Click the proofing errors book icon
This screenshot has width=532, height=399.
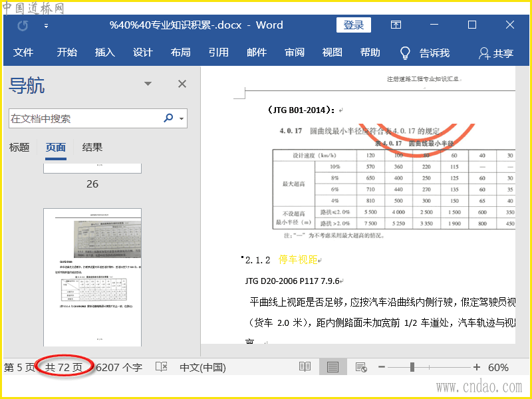click(162, 367)
